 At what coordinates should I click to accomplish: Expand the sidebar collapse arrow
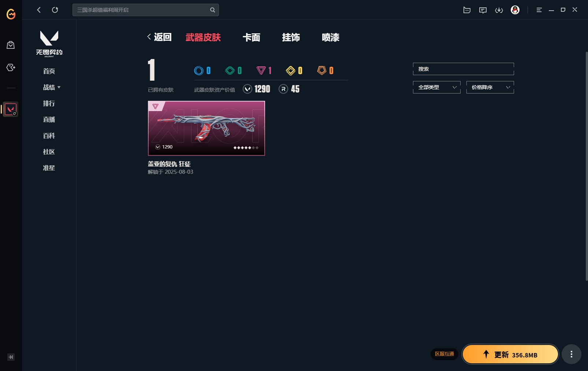[x=11, y=357]
